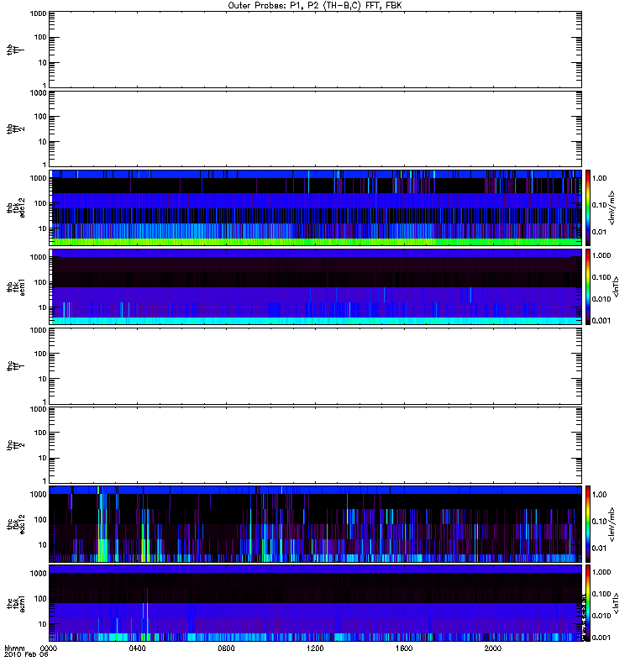Click the '2010 Feb 06' date label

(x=26, y=655)
